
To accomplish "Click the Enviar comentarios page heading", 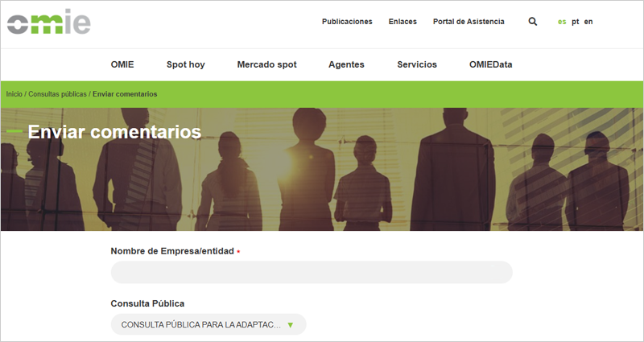I will click(x=114, y=132).
